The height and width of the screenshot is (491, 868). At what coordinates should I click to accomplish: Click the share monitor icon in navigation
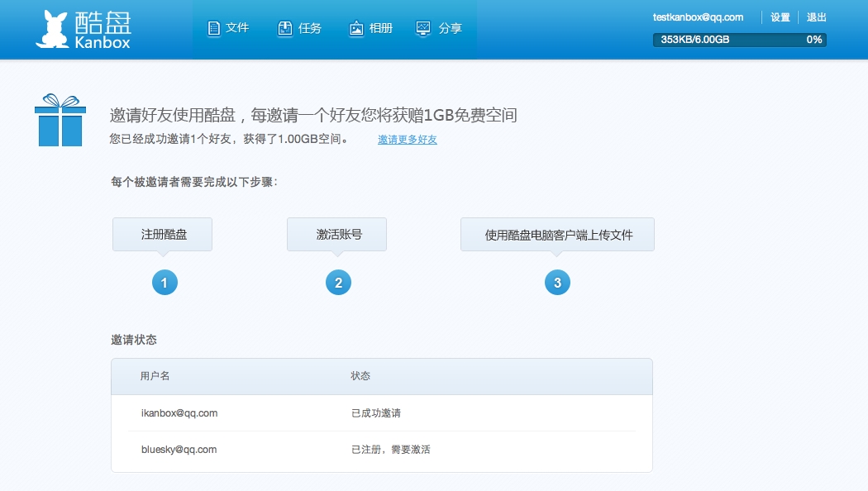[x=424, y=29]
